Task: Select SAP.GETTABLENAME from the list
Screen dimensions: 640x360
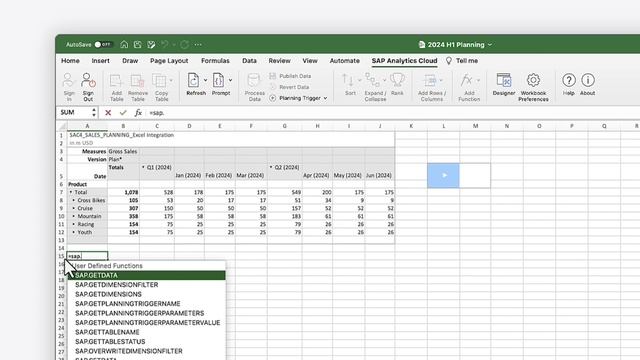Action: [147, 332]
